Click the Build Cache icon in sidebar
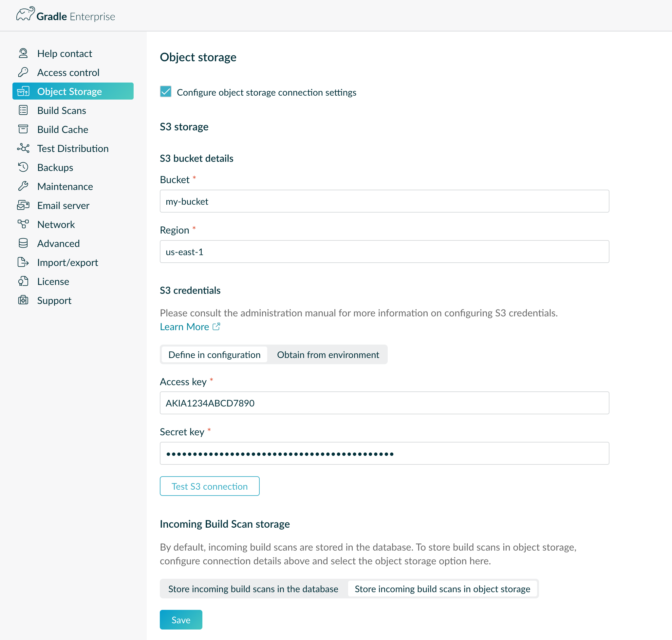This screenshot has width=672, height=640. [23, 129]
